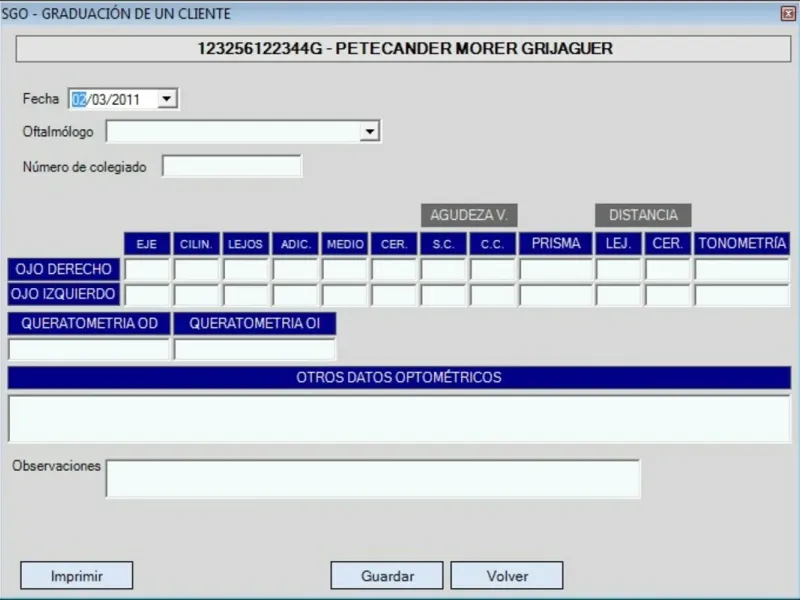Click Ojo Derecho MEDIO cell

(345, 269)
